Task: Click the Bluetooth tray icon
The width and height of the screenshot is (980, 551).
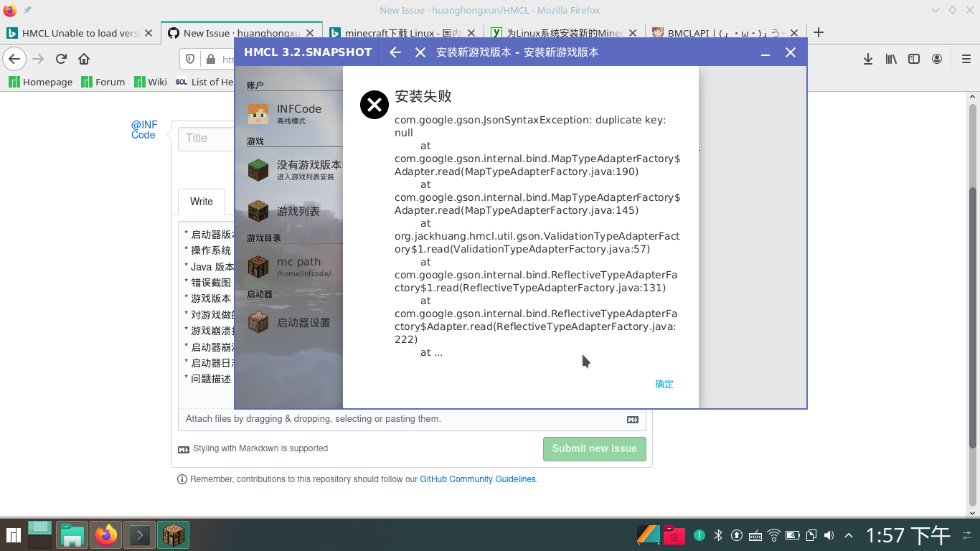Action: pos(717,535)
